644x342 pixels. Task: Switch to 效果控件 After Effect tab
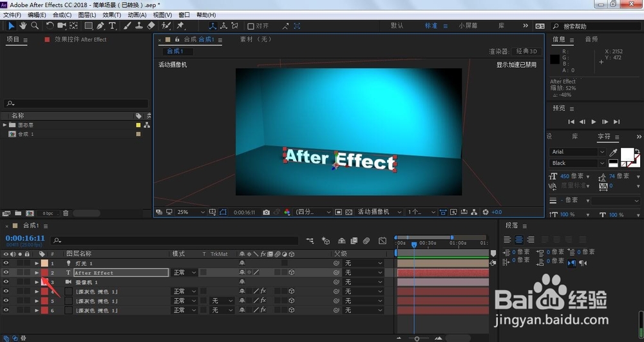[80, 39]
